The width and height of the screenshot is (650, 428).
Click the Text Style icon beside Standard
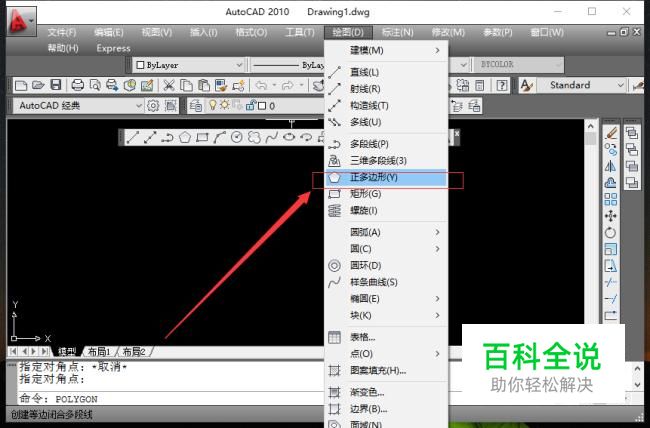(x=526, y=85)
